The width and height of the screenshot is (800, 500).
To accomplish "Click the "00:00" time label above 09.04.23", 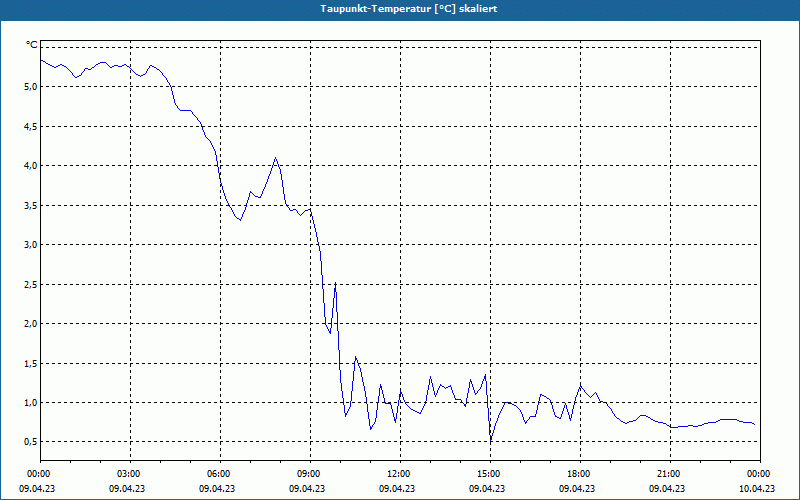I will pyautogui.click(x=41, y=474).
